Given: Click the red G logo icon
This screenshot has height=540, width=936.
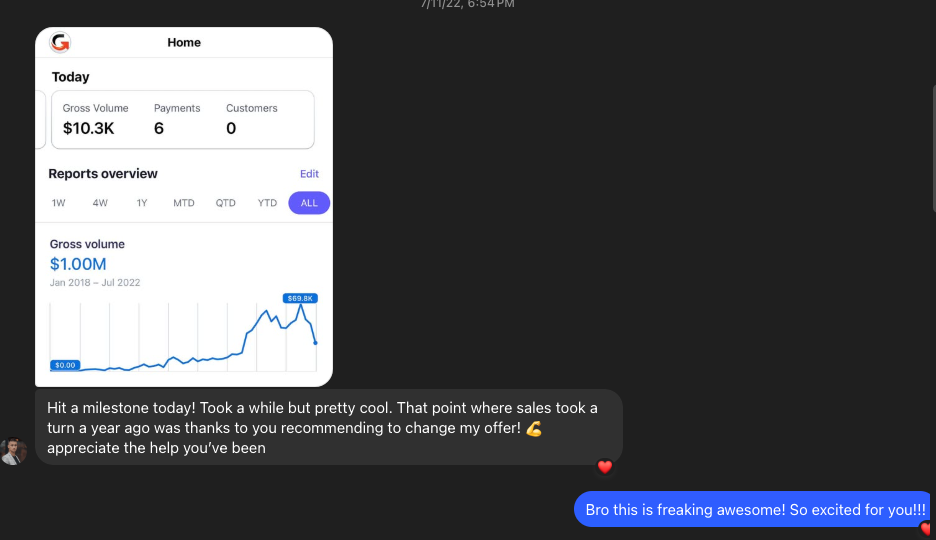Looking at the screenshot, I should click(x=60, y=42).
